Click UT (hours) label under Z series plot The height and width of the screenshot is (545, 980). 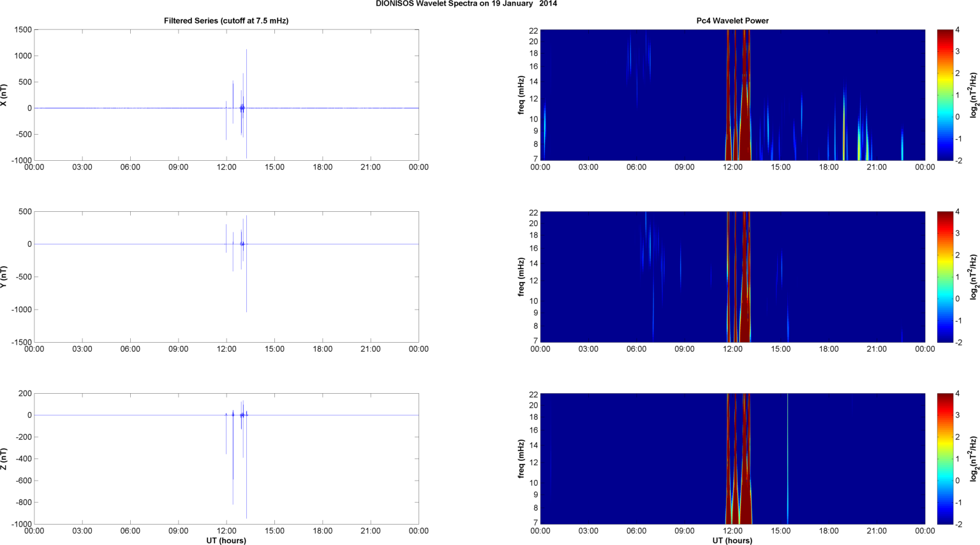click(x=226, y=541)
